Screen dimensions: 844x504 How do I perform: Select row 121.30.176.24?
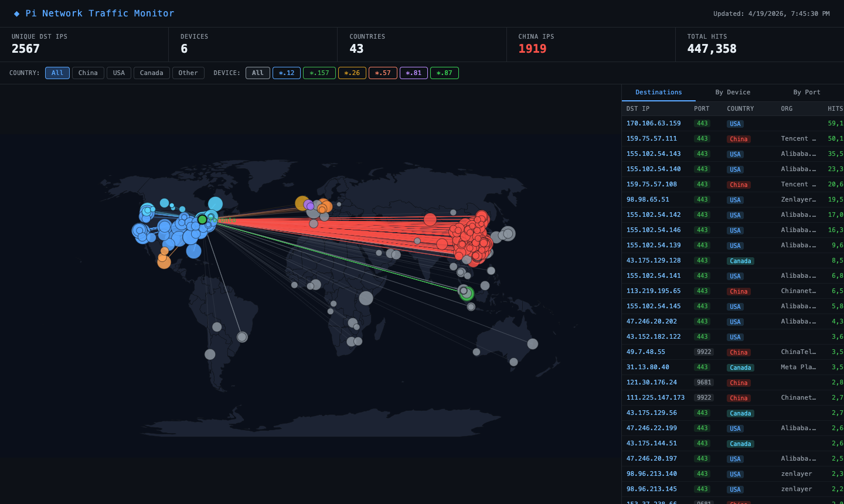(733, 383)
